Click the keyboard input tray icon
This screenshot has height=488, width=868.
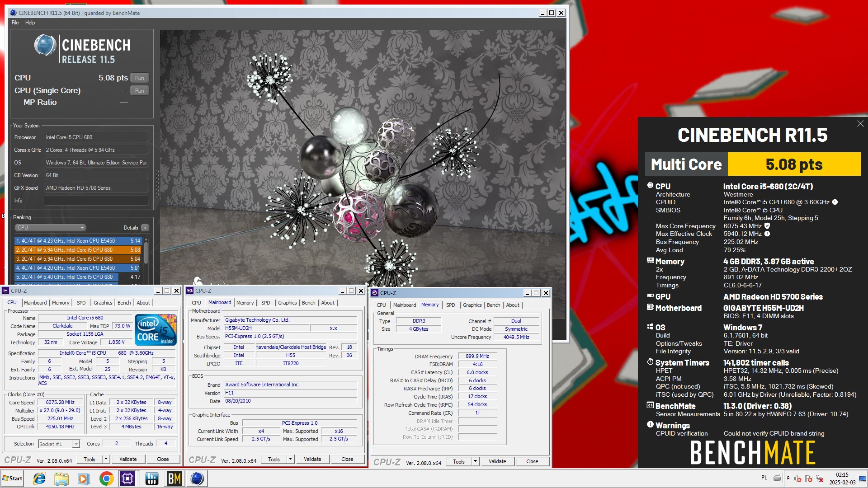777,478
